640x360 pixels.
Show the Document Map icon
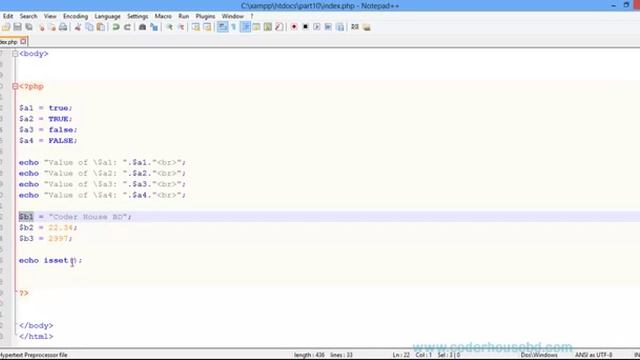(x=268, y=27)
